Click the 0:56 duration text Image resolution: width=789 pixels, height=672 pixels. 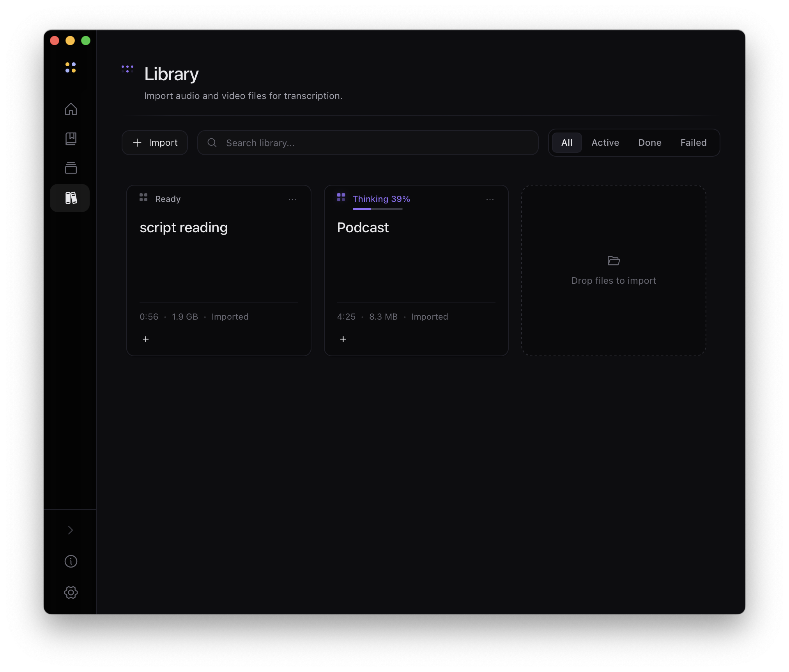(149, 317)
